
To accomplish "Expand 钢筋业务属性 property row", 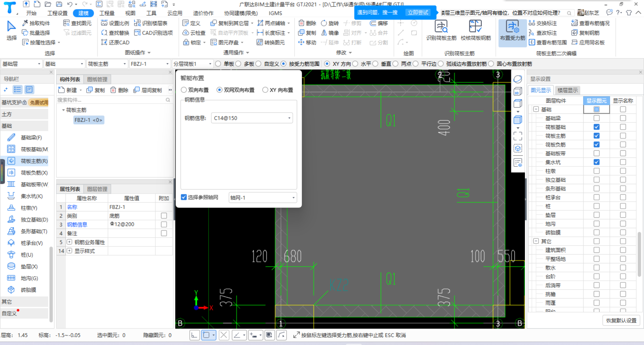I will 69,242.
